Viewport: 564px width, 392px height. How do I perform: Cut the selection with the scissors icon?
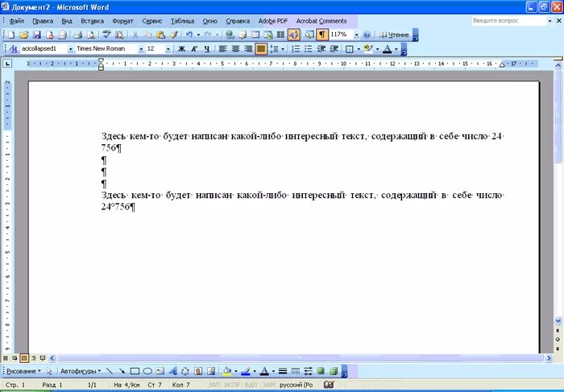point(135,35)
